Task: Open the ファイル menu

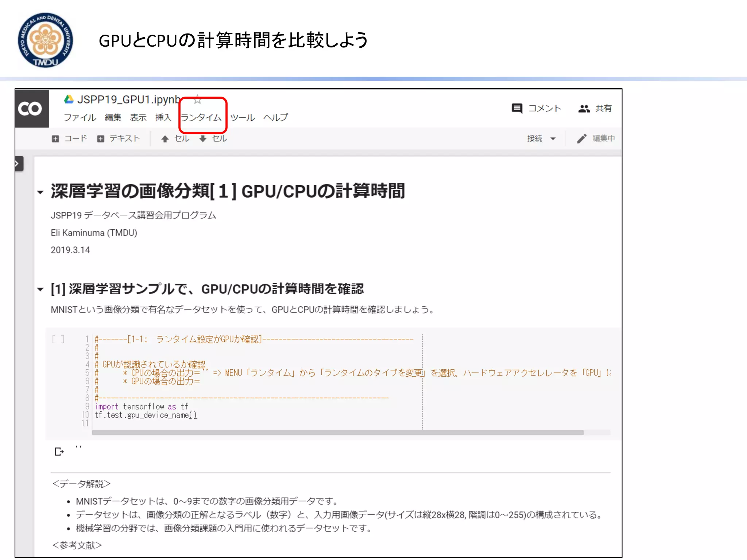Action: [80, 117]
